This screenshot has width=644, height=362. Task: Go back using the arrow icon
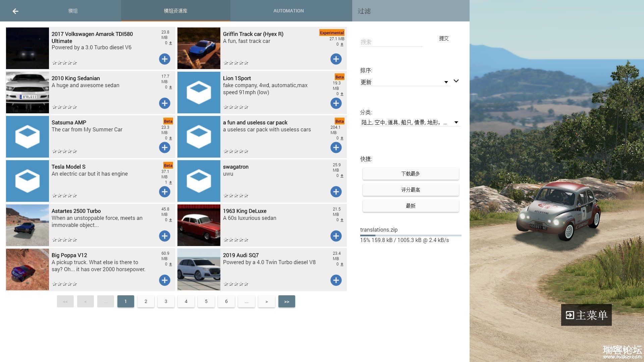coord(15,11)
